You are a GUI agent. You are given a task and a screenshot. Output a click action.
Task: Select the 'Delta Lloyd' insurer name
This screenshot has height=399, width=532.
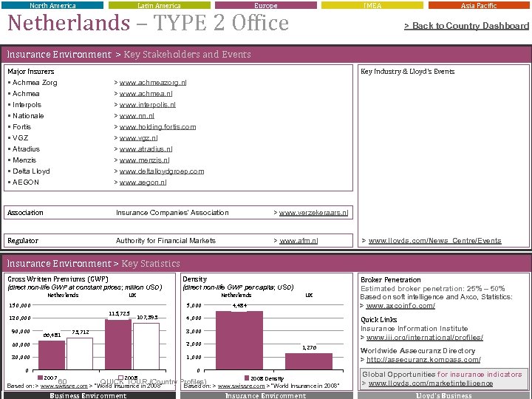pos(31,171)
